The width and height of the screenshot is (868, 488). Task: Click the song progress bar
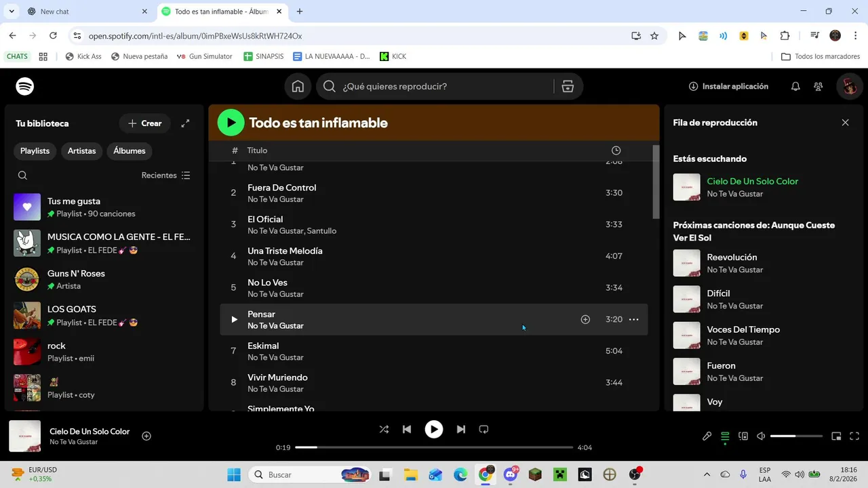point(434,447)
